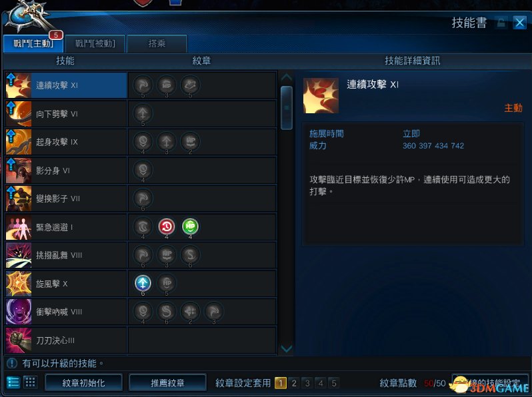Click the 紋章初始化 button
This screenshot has width=532, height=397.
coord(83,383)
